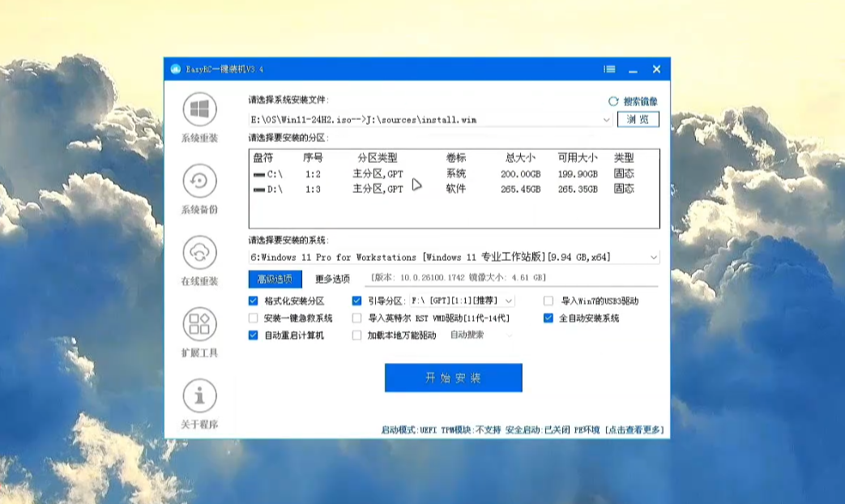
Task: Click the 199.90GB free size cell
Action: pos(578,174)
